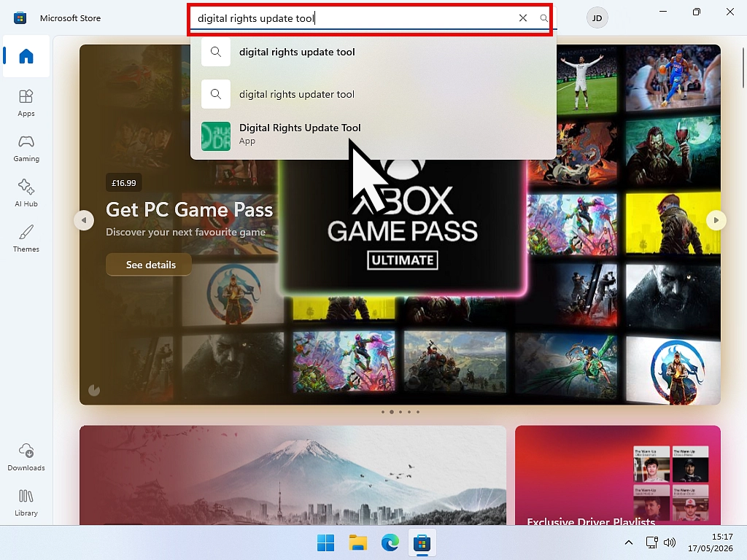
Task: Select suggestion 'digital rights update tool'
Action: pyautogui.click(x=373, y=52)
